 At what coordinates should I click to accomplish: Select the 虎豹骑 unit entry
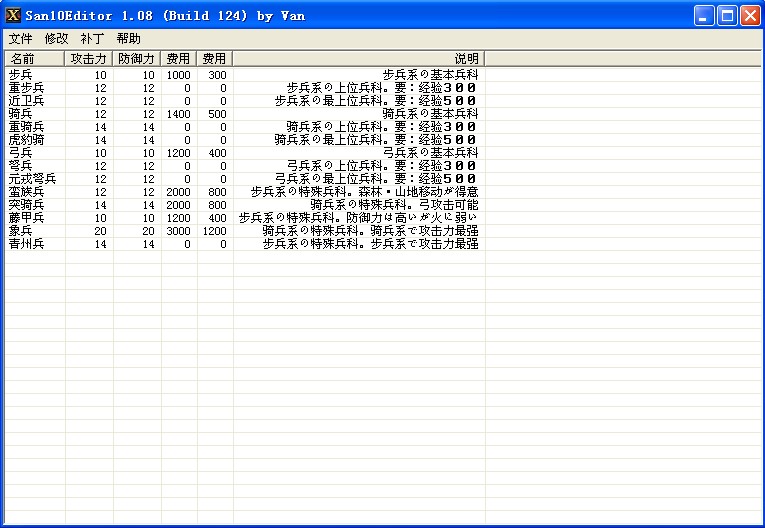click(x=26, y=140)
